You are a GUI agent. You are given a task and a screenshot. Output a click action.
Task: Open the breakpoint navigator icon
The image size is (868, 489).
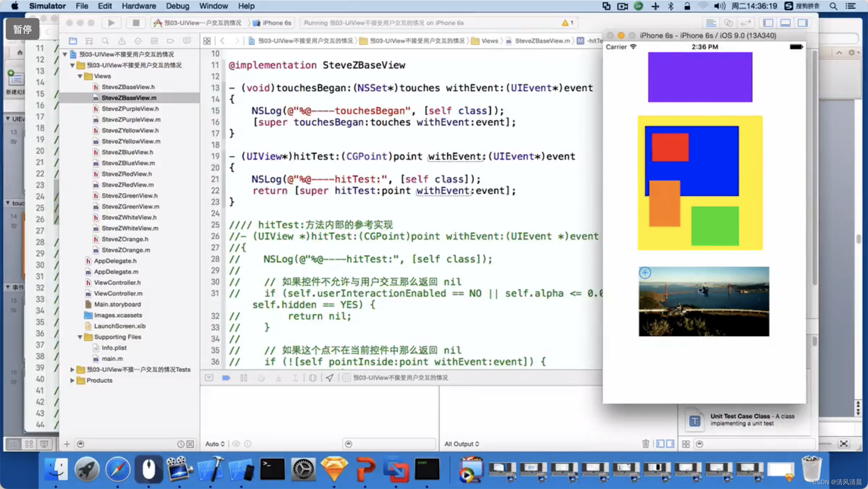[170, 41]
